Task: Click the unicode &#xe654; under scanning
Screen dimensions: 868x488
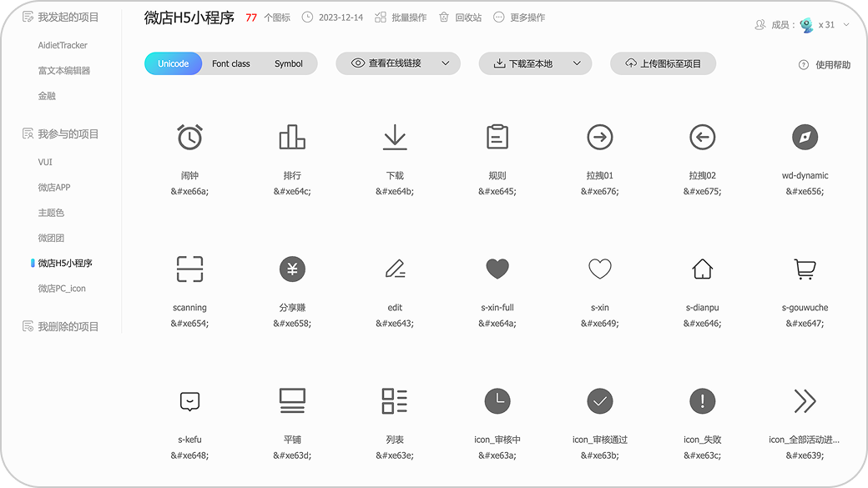Action: 190,323
